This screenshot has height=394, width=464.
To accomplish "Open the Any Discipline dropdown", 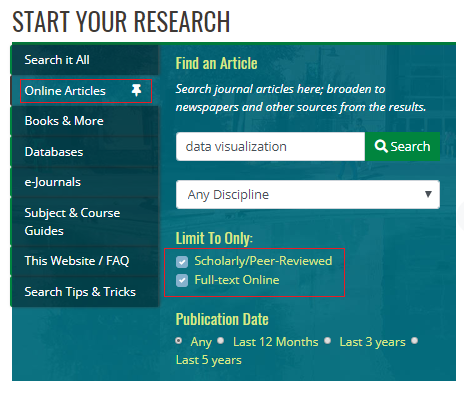I will tap(308, 194).
